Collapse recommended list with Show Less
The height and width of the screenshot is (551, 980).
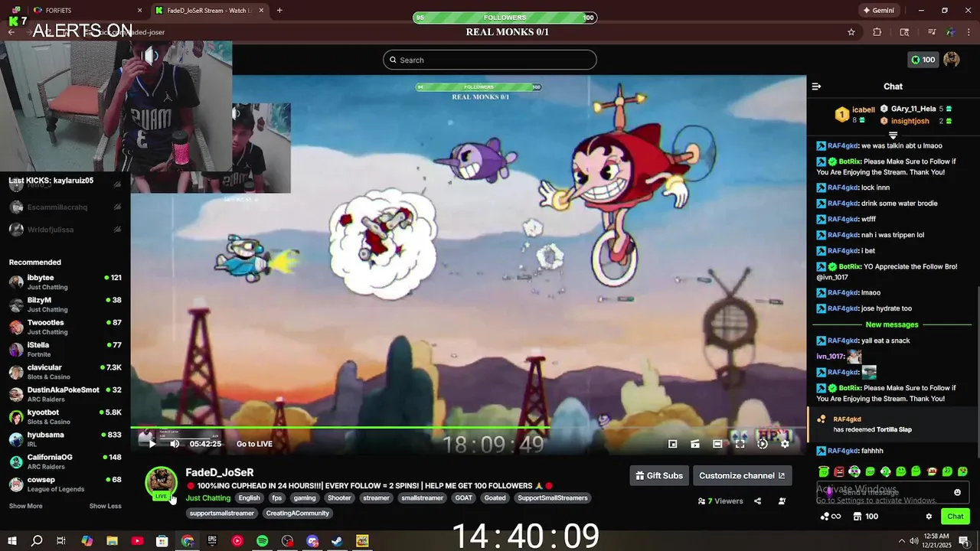pyautogui.click(x=105, y=506)
